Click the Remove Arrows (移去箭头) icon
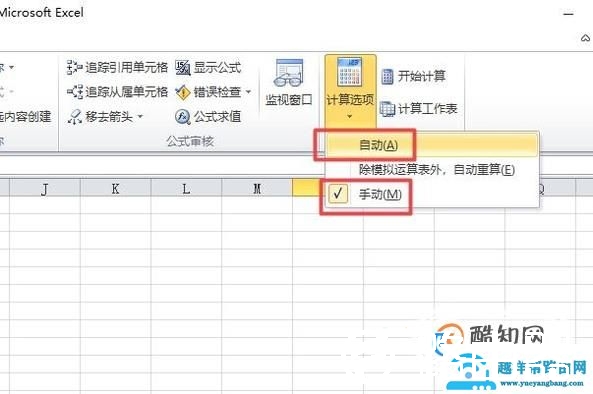The width and height of the screenshot is (593, 394). tap(75, 116)
